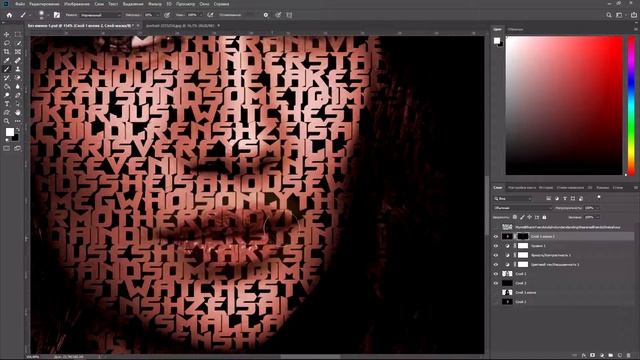Viewport: 640px width, 360px height.
Task: Open the Справка menu
Action: pos(221,4)
